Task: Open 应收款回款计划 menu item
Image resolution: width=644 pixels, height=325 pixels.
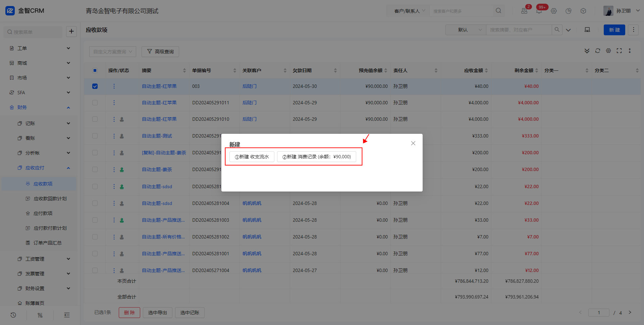Action: coord(50,199)
